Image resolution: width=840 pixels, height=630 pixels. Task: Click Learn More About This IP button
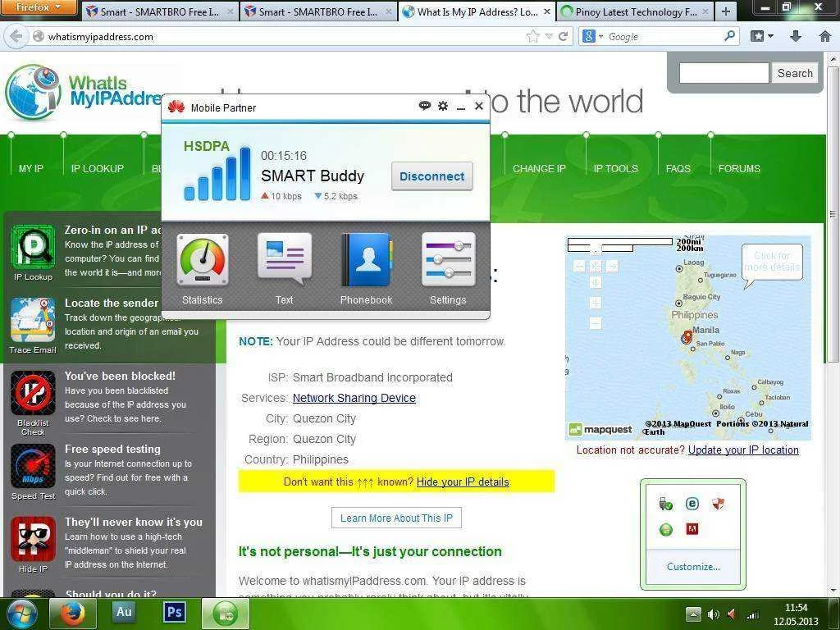(396, 518)
